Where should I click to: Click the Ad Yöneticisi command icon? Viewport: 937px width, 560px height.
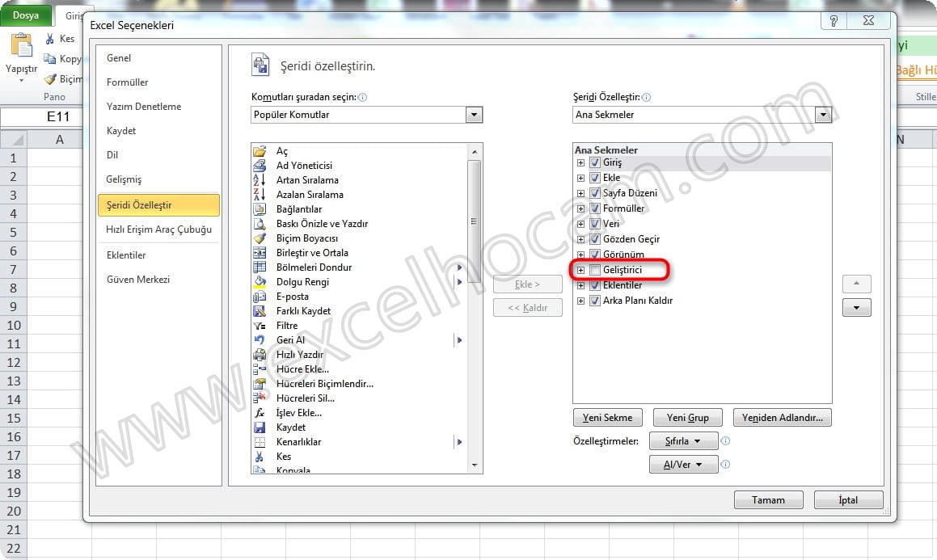coord(260,166)
